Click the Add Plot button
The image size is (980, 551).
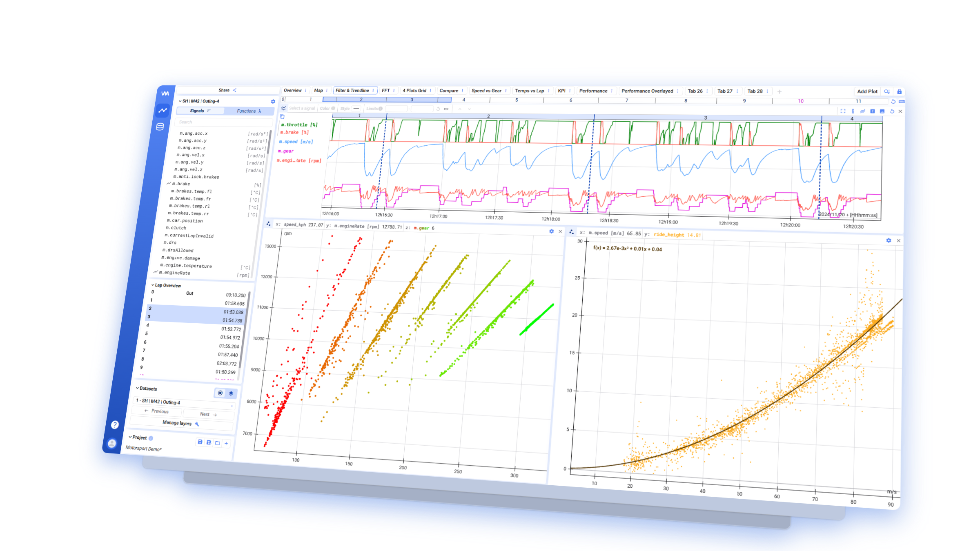pos(867,91)
